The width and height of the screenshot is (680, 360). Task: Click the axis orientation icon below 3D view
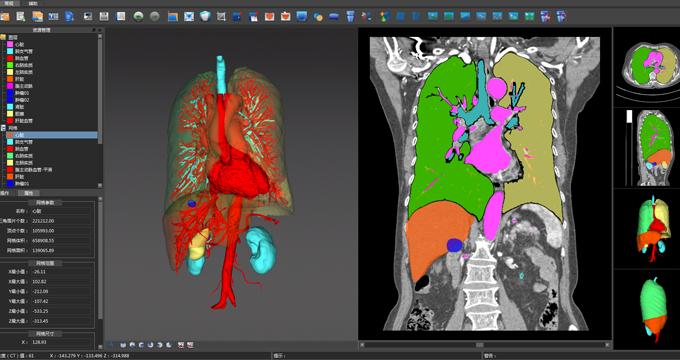pos(111,345)
